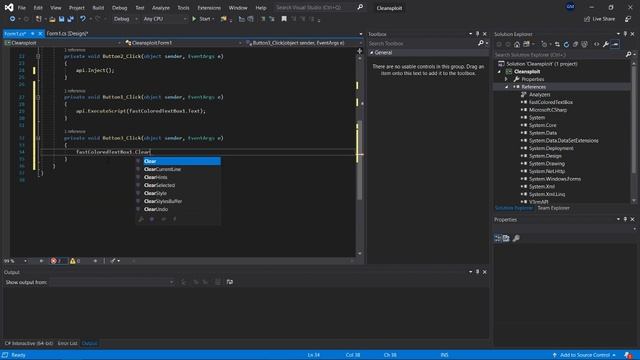Click the Visual Studio logo icon
640x360 pixels.
9,7
